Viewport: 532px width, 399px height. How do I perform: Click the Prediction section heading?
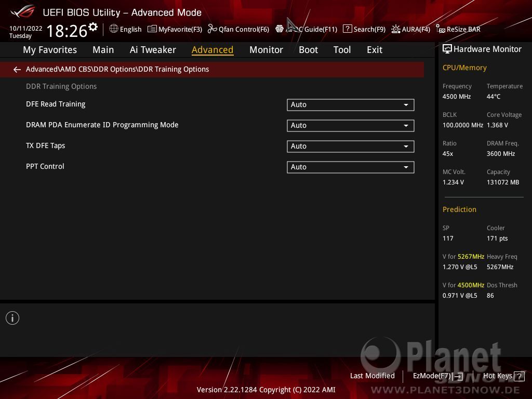pos(459,210)
